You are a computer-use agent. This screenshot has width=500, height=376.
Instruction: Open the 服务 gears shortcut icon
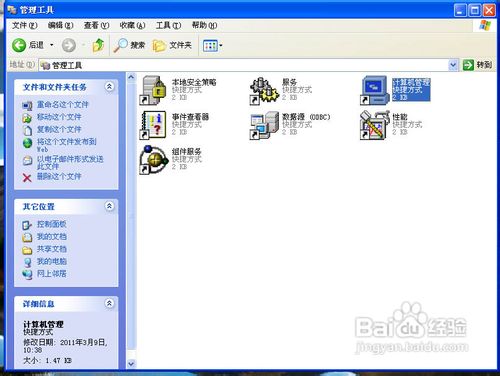[264, 91]
